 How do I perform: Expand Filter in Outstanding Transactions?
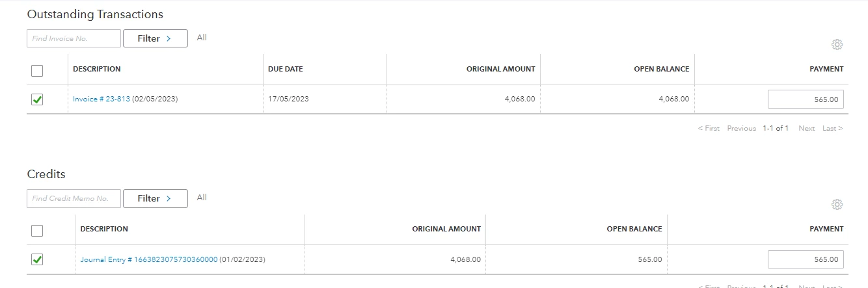155,38
